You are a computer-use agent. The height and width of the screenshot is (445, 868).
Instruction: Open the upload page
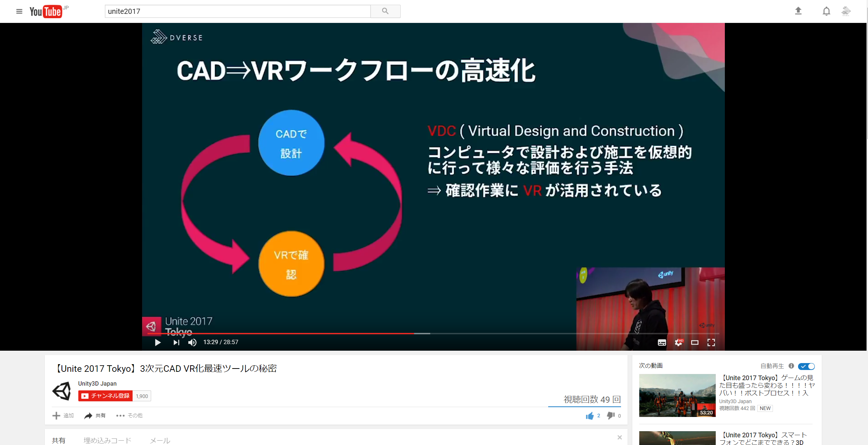click(x=798, y=11)
